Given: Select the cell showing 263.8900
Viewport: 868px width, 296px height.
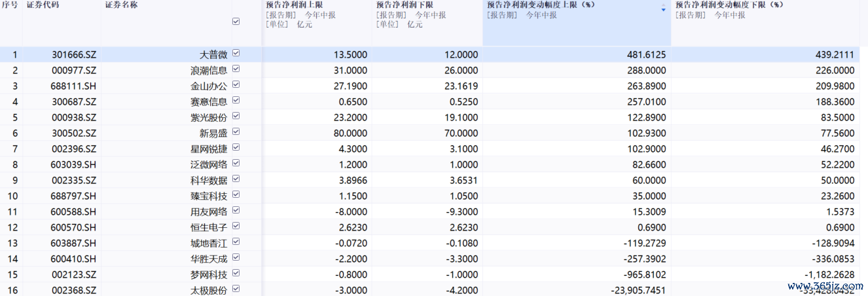Looking at the screenshot, I should [x=645, y=86].
